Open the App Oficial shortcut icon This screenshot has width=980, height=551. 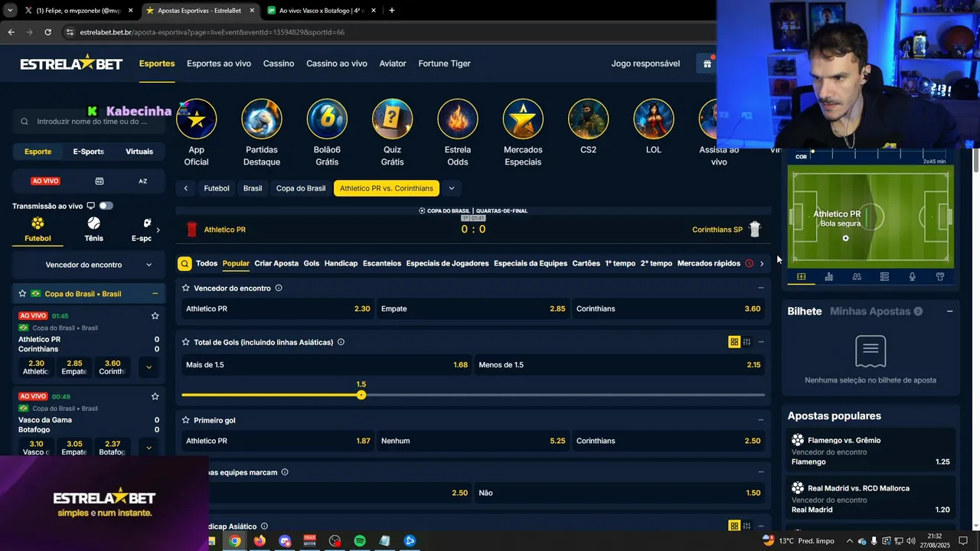tap(197, 119)
